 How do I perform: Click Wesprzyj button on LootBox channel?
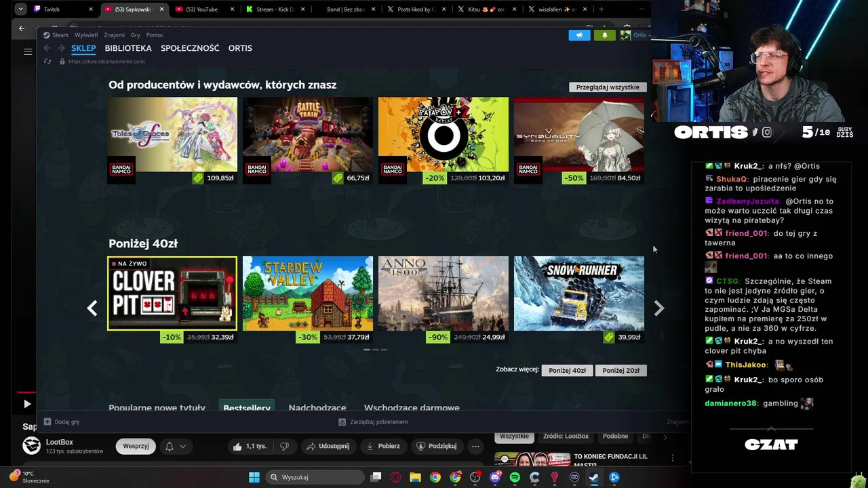tap(136, 446)
